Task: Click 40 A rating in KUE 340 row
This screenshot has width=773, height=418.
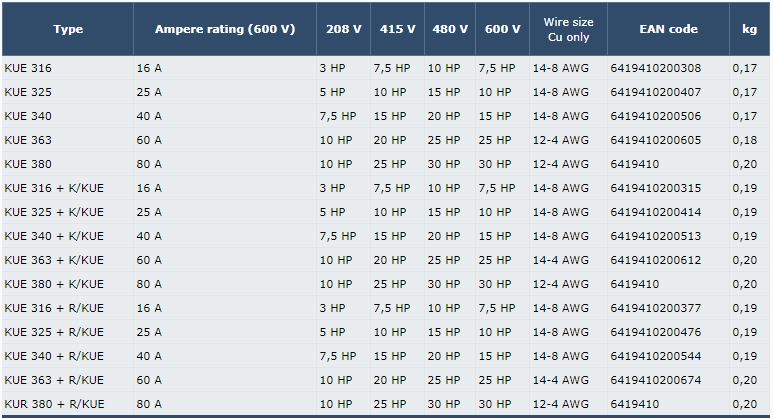Action: (149, 116)
